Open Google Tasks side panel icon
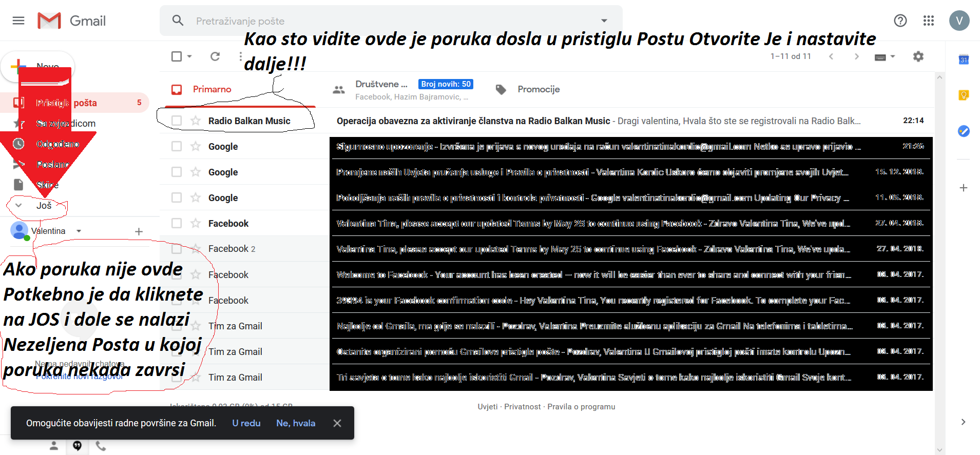 point(964,131)
